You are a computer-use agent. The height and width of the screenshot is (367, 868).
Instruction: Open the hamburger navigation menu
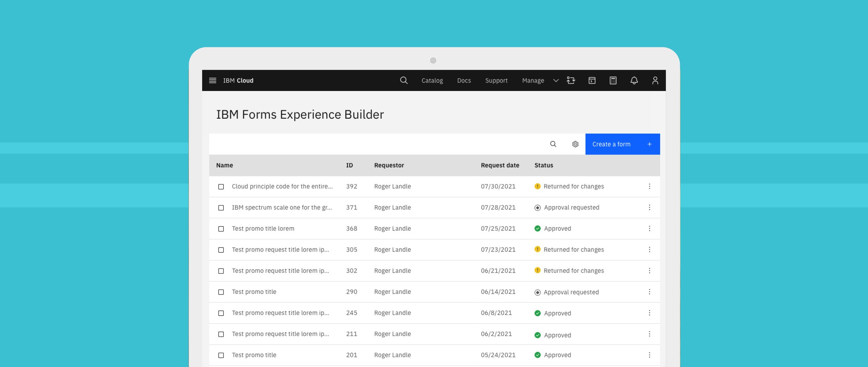click(x=212, y=81)
